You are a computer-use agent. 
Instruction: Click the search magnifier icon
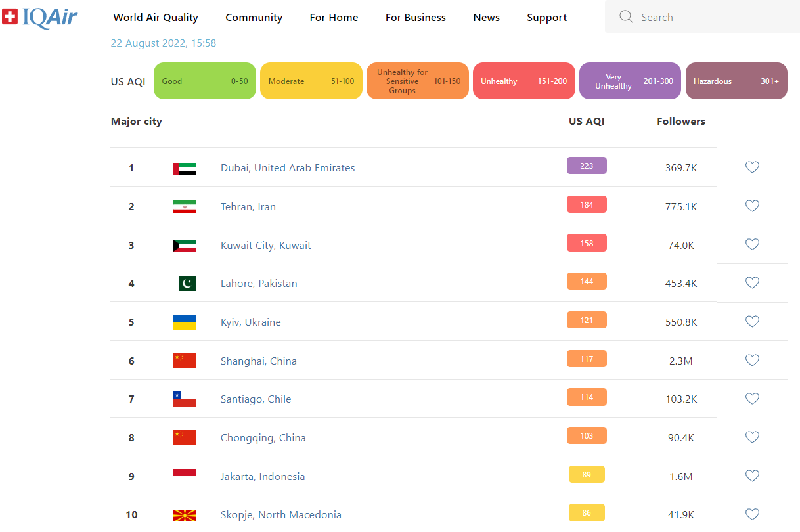626,16
